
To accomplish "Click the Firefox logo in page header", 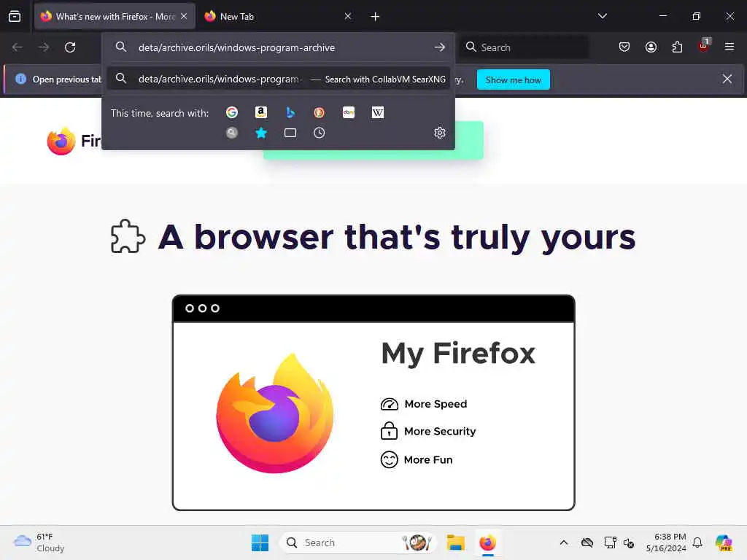I will click(61, 141).
